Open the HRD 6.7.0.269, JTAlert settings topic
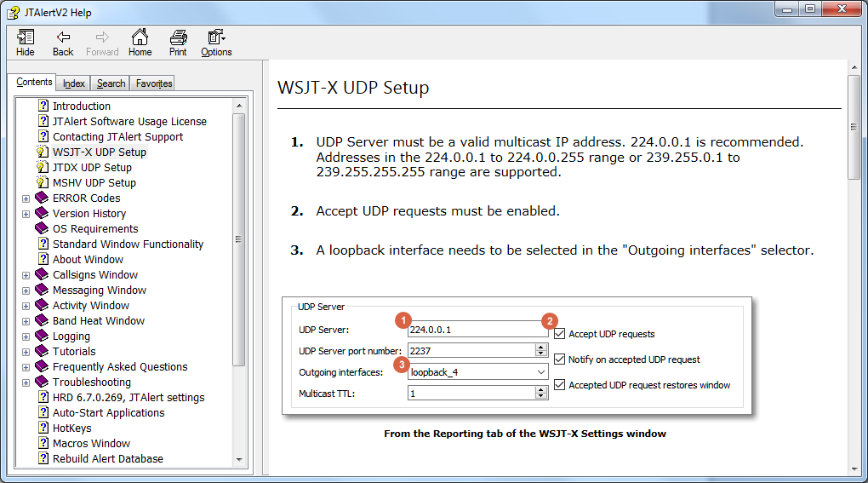The height and width of the screenshot is (483, 868). [x=128, y=397]
